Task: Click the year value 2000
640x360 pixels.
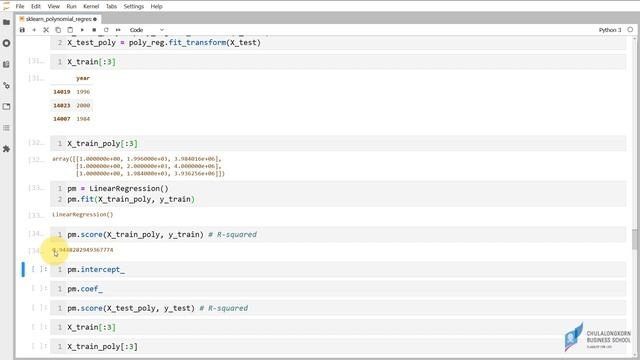Action: tap(83, 105)
